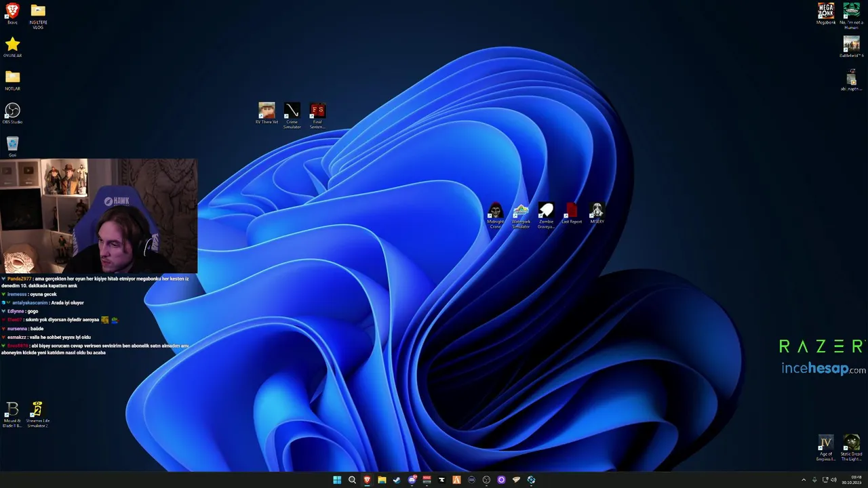Select the MISERY game shortcut
The width and height of the screenshot is (868, 488).
point(597,213)
